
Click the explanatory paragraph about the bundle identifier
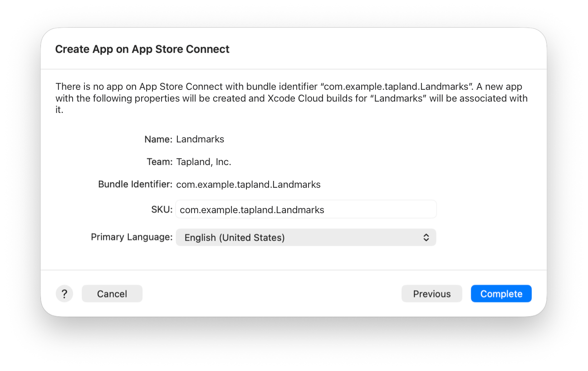pyautogui.click(x=291, y=98)
